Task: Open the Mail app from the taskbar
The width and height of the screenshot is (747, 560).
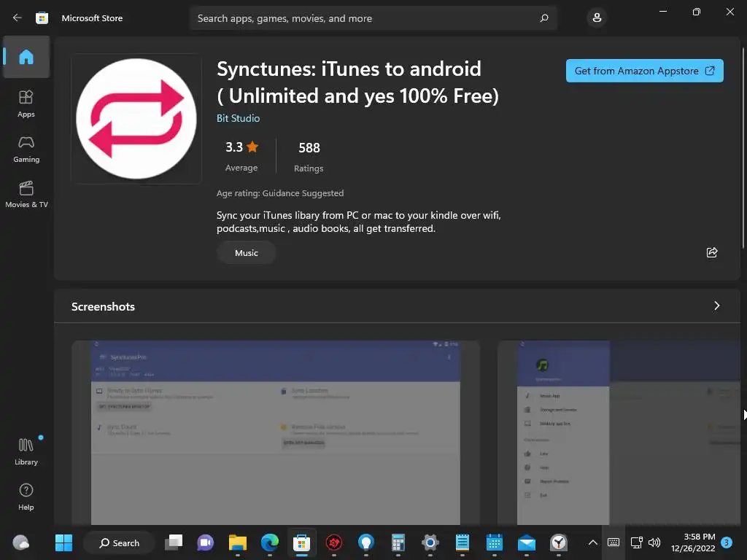Action: (x=527, y=542)
